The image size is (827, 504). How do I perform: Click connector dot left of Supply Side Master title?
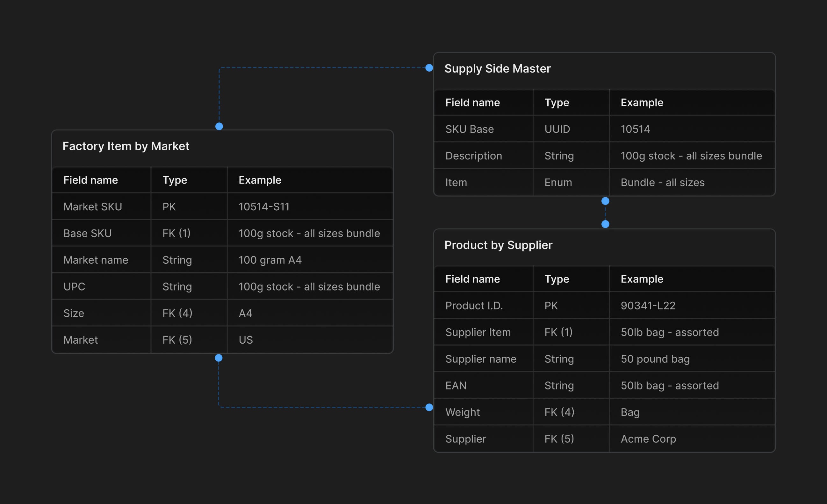tap(429, 68)
